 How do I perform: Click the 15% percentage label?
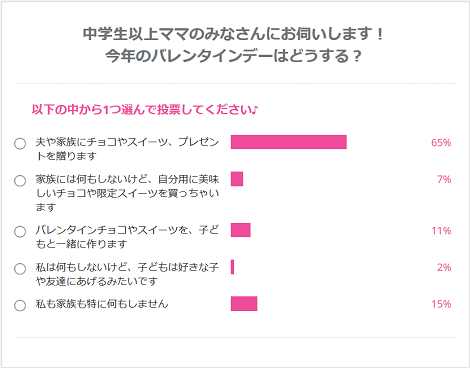point(441,304)
